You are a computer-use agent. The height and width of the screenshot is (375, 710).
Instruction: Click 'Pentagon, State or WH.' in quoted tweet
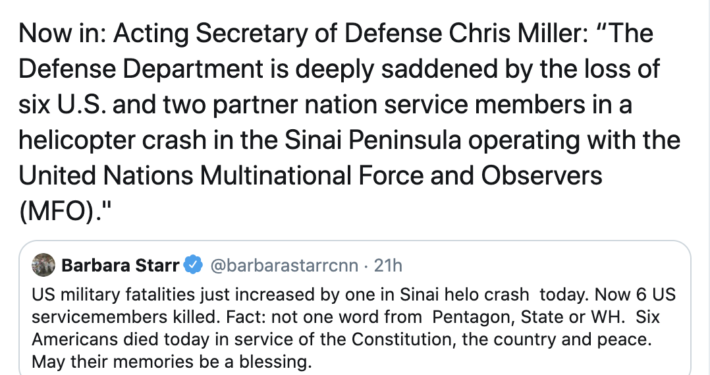[528, 317]
